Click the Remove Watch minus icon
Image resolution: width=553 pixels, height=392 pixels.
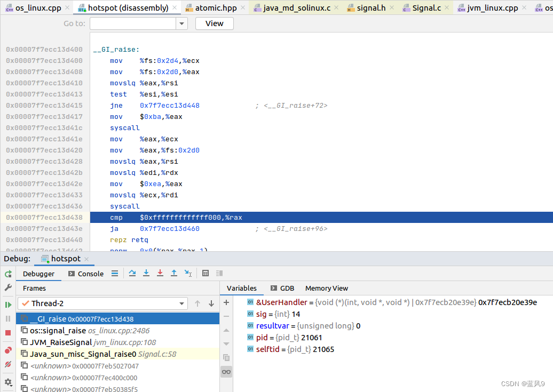[x=226, y=316]
